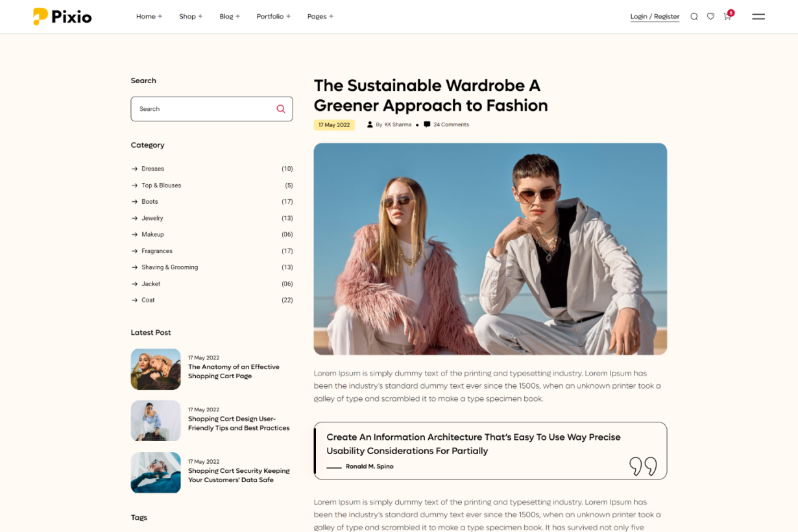This screenshot has height=532, width=798.
Task: Open the Pages menu item
Action: point(320,16)
